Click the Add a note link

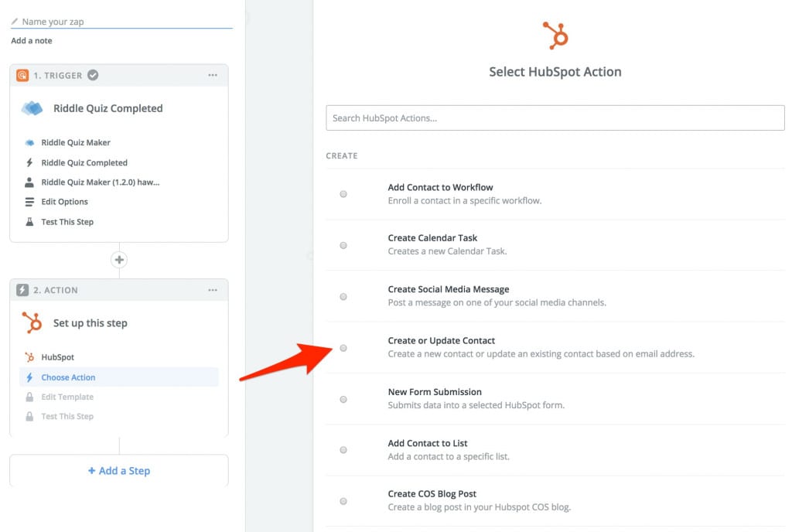[31, 40]
